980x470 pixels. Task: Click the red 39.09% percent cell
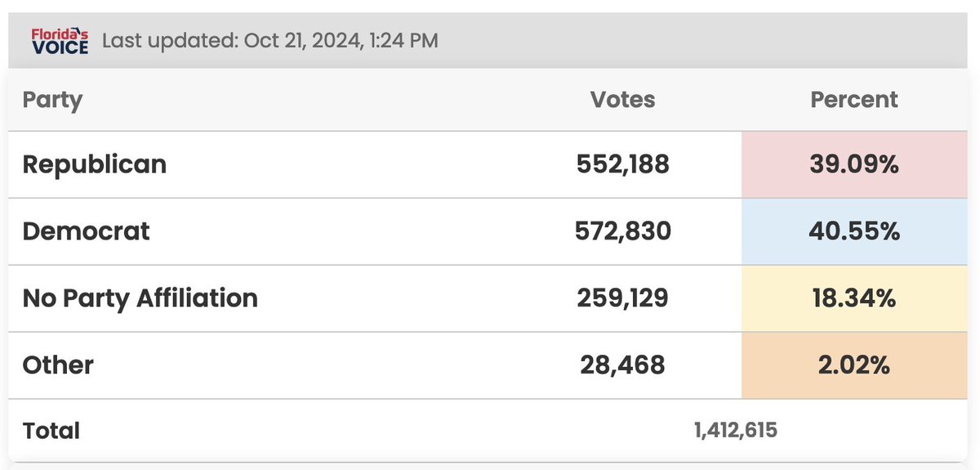855,164
